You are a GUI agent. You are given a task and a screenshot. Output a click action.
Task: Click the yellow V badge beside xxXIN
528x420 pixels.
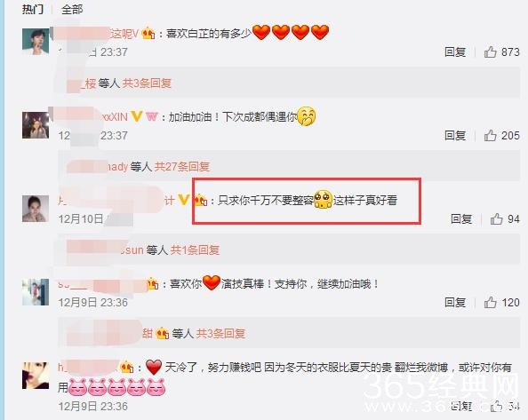coord(136,116)
